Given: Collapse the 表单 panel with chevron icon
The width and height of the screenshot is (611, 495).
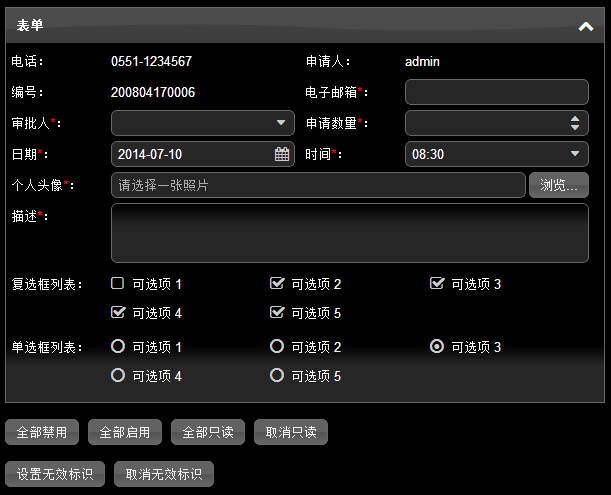Looking at the screenshot, I should click(x=586, y=27).
